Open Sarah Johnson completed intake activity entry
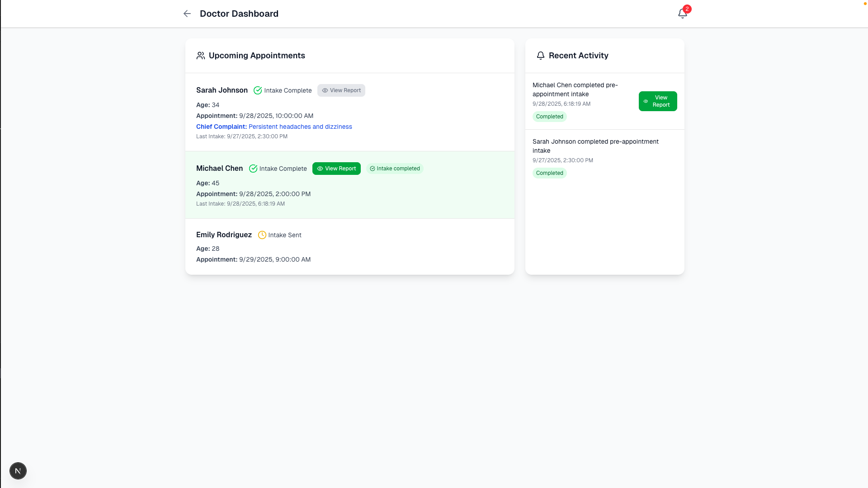The width and height of the screenshot is (868, 488). pyautogui.click(x=595, y=146)
